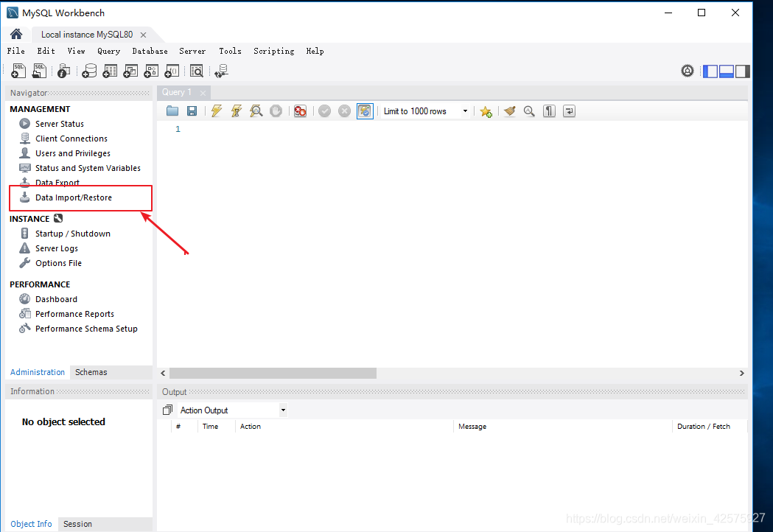Create a new SQL tab icon
Screen dimensions: 773x532
[18, 71]
